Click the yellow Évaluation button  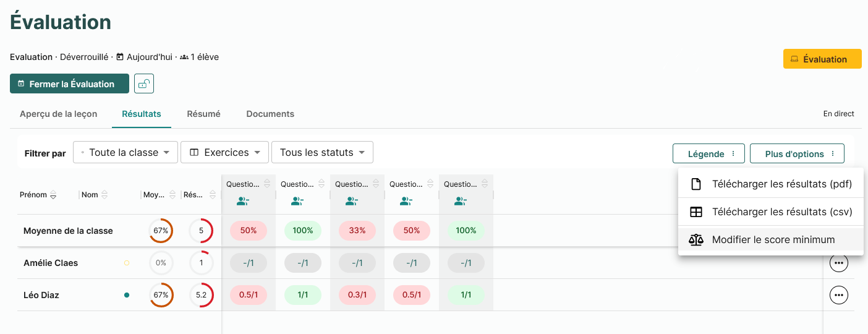coord(822,59)
